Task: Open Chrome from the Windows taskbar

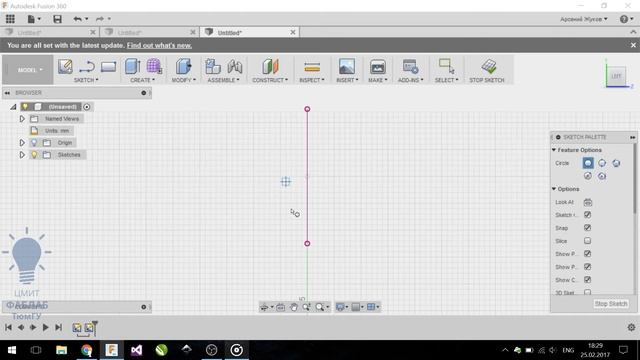Action: point(86,350)
